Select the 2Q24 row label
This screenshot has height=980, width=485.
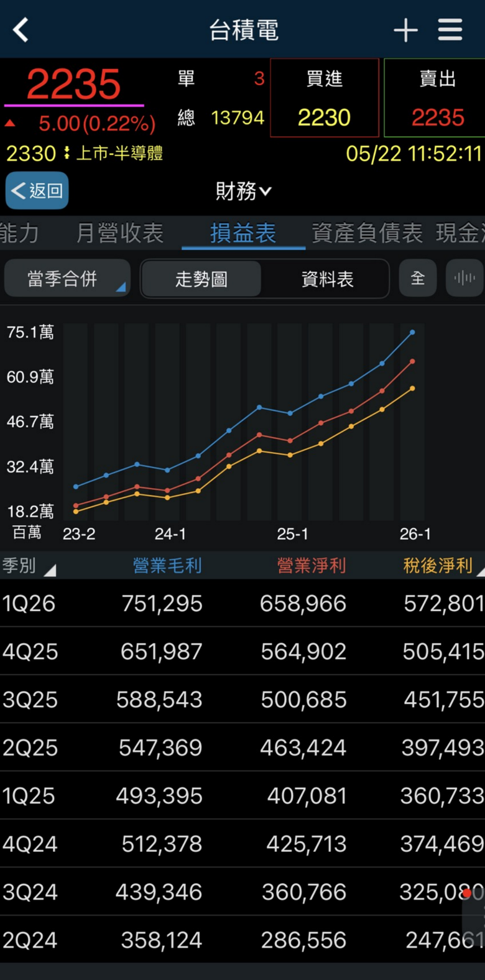tap(30, 940)
